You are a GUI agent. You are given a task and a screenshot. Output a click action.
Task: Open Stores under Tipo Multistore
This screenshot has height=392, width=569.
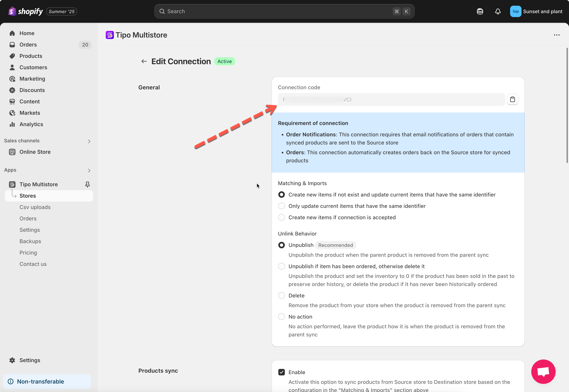click(49, 196)
